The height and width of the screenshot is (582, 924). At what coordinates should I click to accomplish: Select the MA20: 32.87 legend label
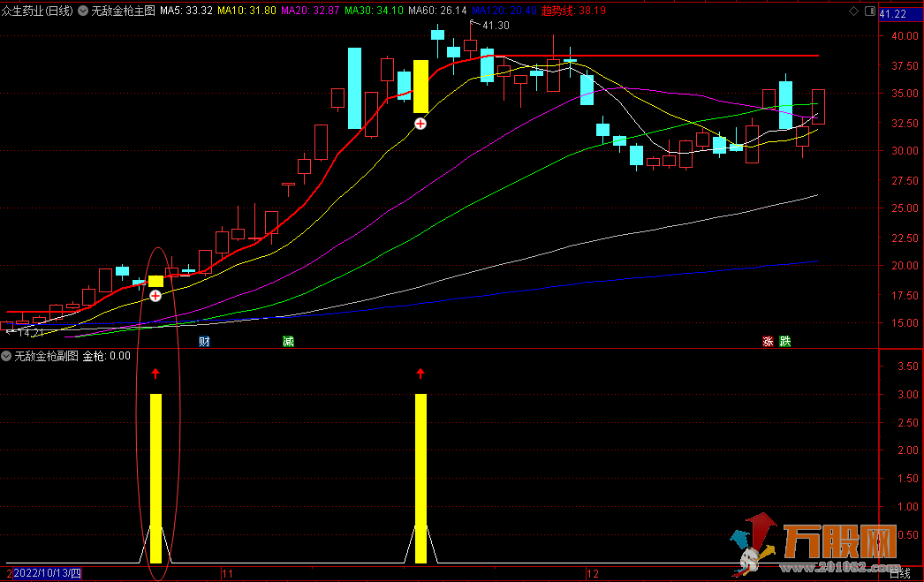pyautogui.click(x=310, y=11)
